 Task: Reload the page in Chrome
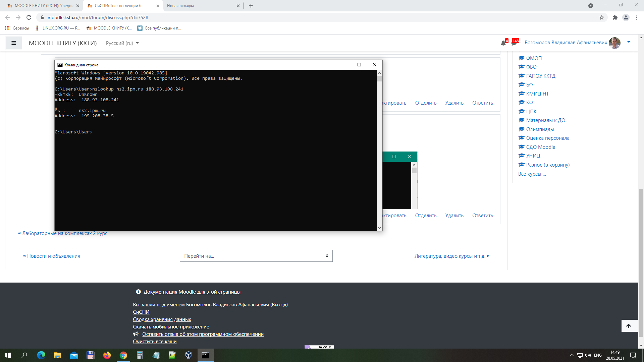coord(29,17)
